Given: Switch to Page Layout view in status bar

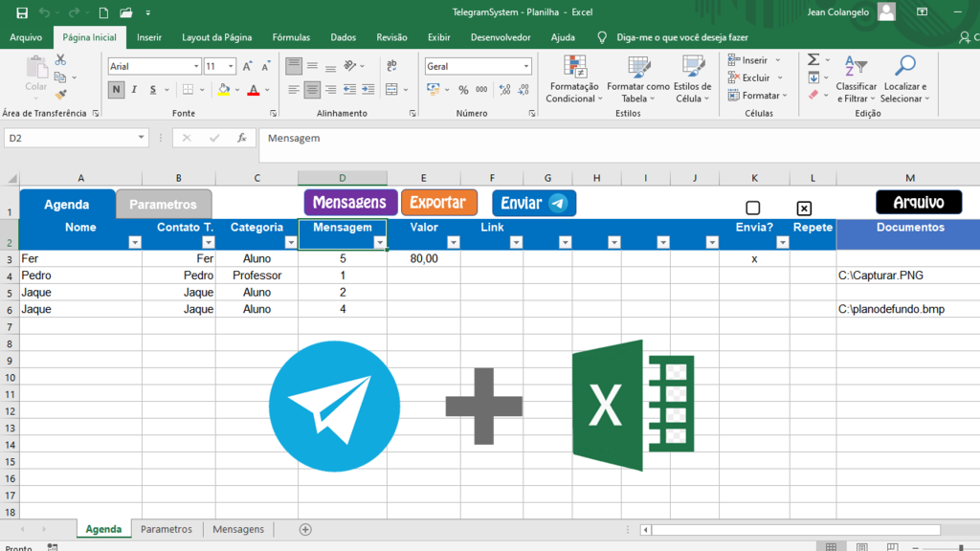Looking at the screenshot, I should click(x=862, y=546).
